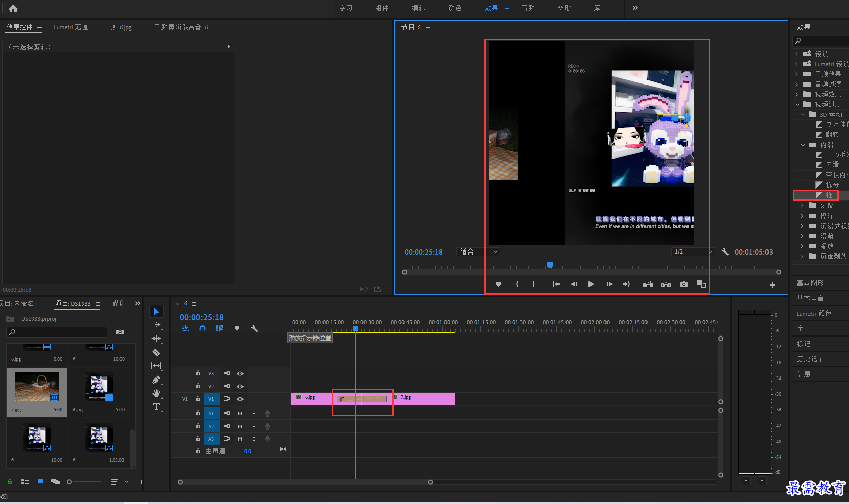Switch to 音频 workspace
849x504 pixels.
528,8
